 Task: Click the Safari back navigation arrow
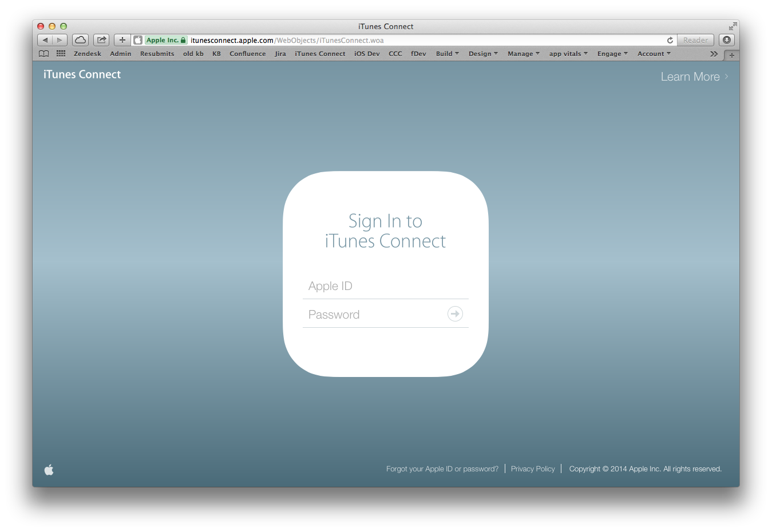tap(45, 40)
